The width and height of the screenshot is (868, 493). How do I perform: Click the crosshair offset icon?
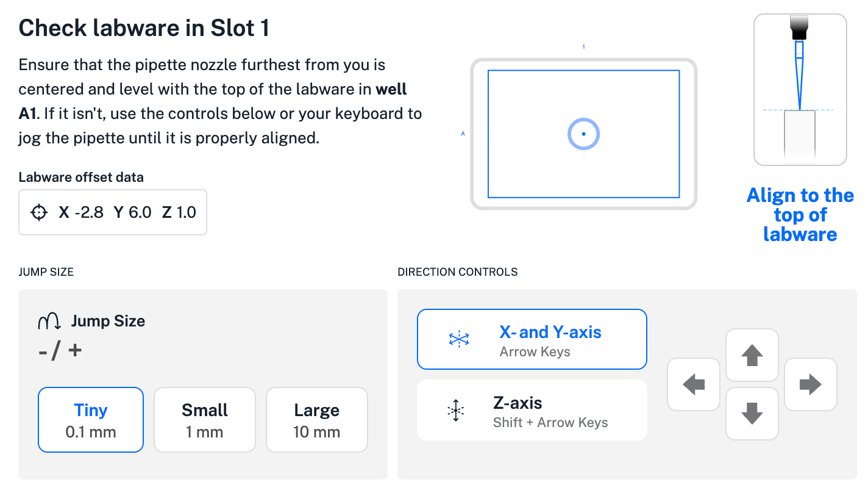pos(39,212)
